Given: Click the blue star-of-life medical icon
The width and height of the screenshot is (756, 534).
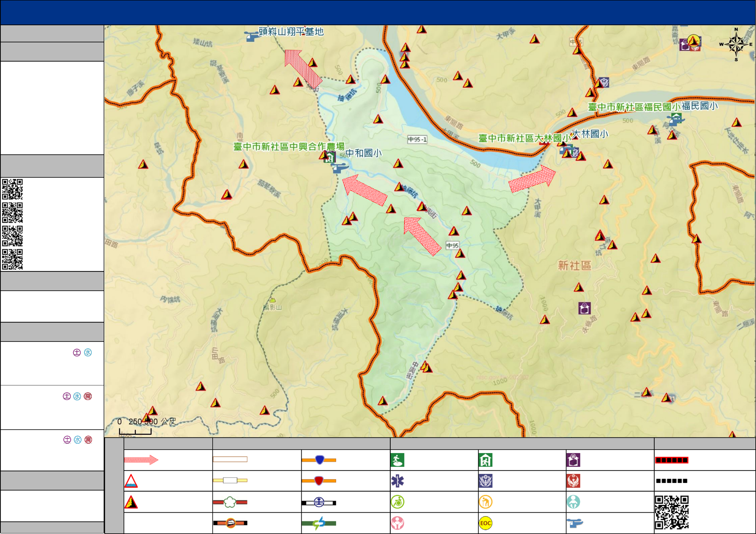Looking at the screenshot, I should pyautogui.click(x=397, y=481).
